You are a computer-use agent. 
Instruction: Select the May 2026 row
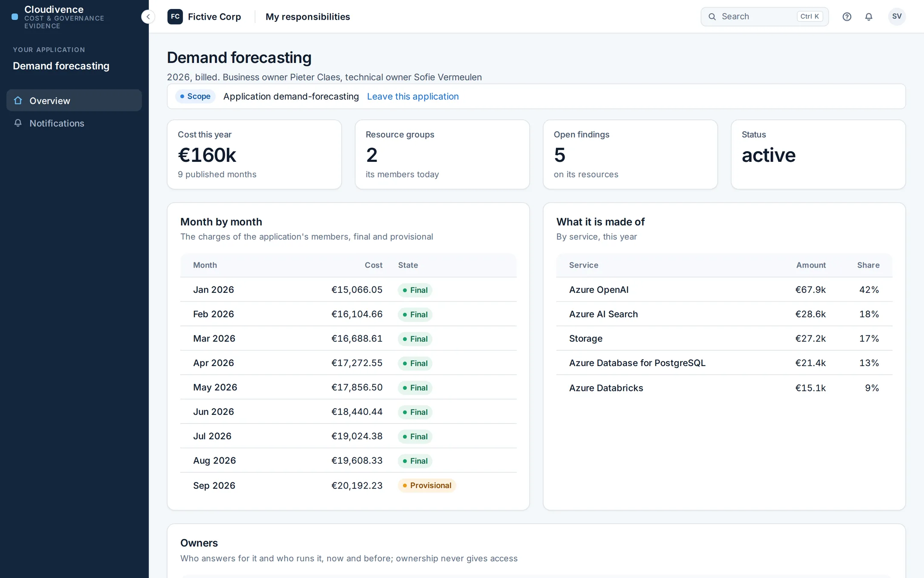click(x=348, y=387)
